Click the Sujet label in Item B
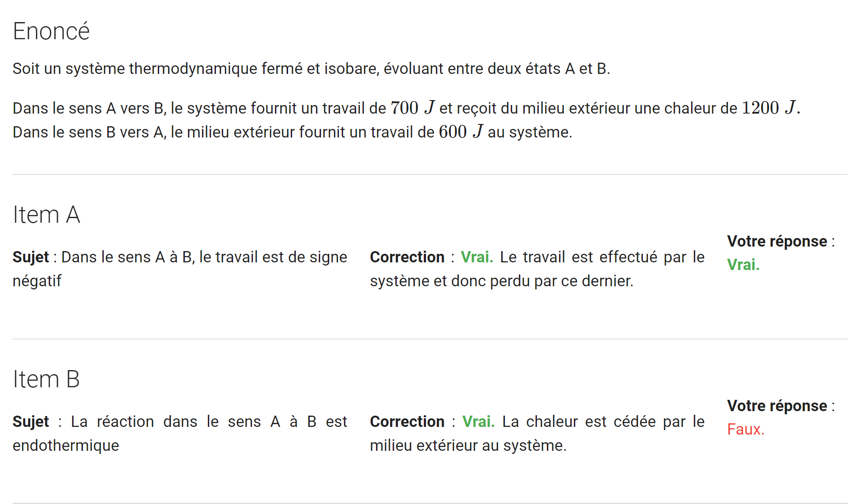This screenshot has width=866, height=504. click(31, 422)
